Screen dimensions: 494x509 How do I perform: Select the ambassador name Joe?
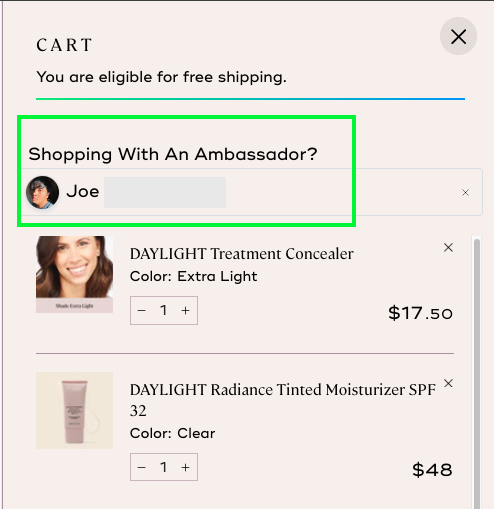coord(83,192)
